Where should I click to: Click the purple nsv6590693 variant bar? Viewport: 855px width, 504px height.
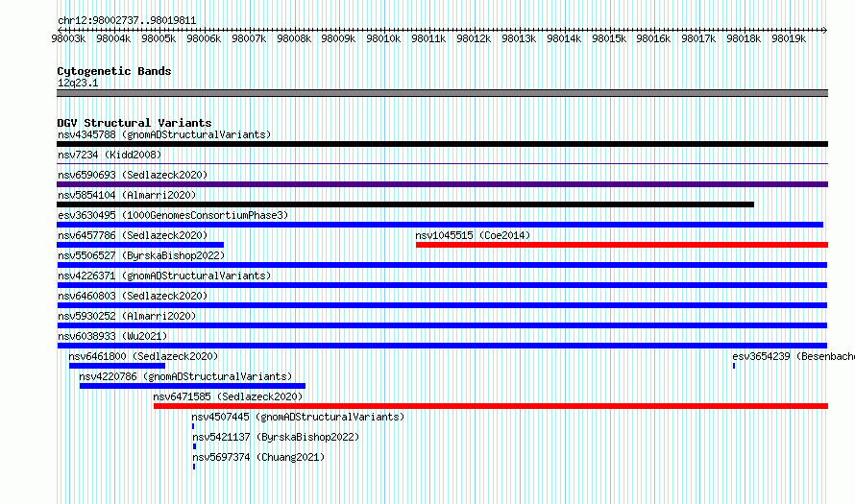click(x=442, y=184)
